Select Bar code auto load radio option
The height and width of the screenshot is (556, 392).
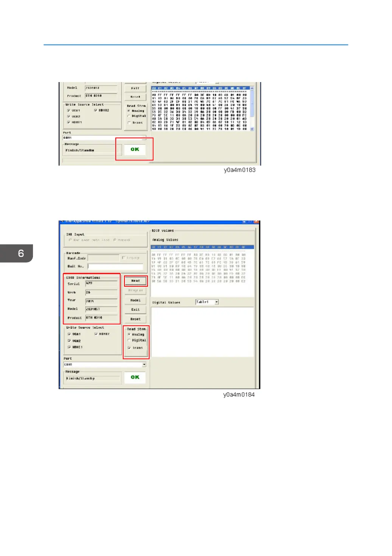click(70, 240)
